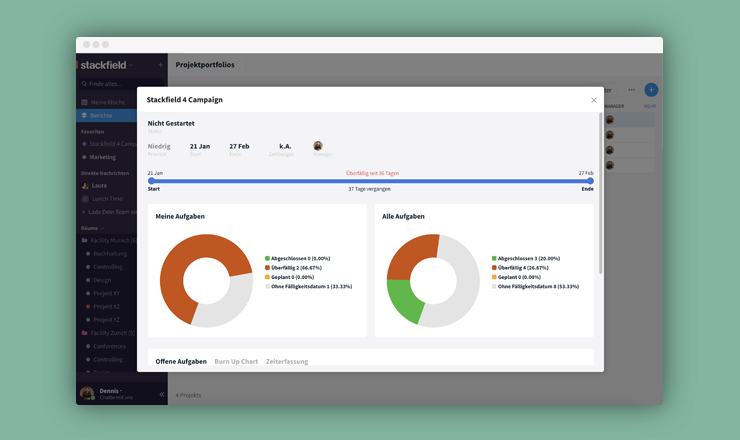Open the three-dots more options menu

(631, 90)
